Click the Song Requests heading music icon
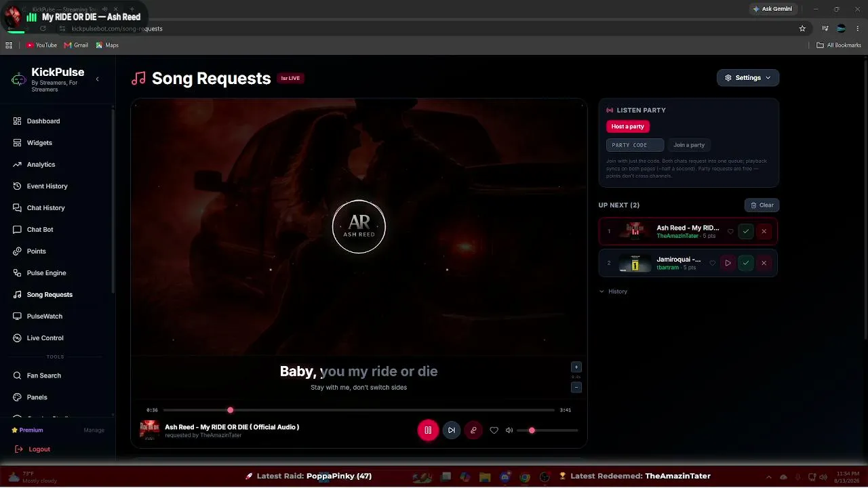868x488 pixels. (138, 79)
